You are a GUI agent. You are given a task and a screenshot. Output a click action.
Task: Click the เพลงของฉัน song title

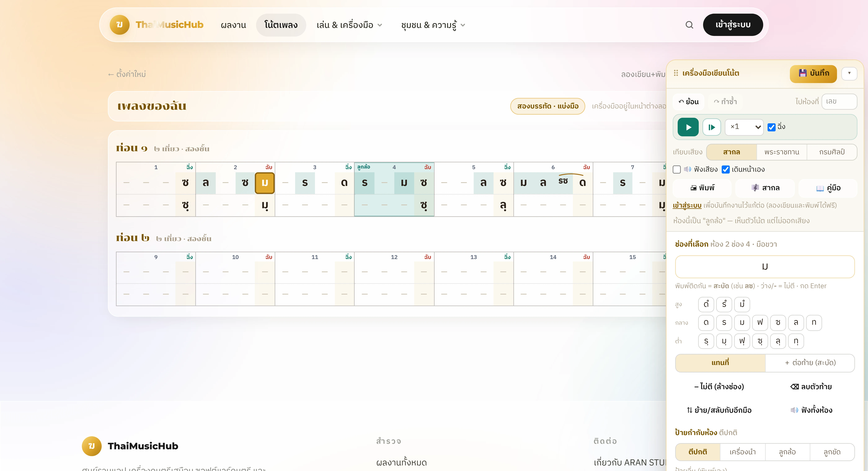point(152,106)
